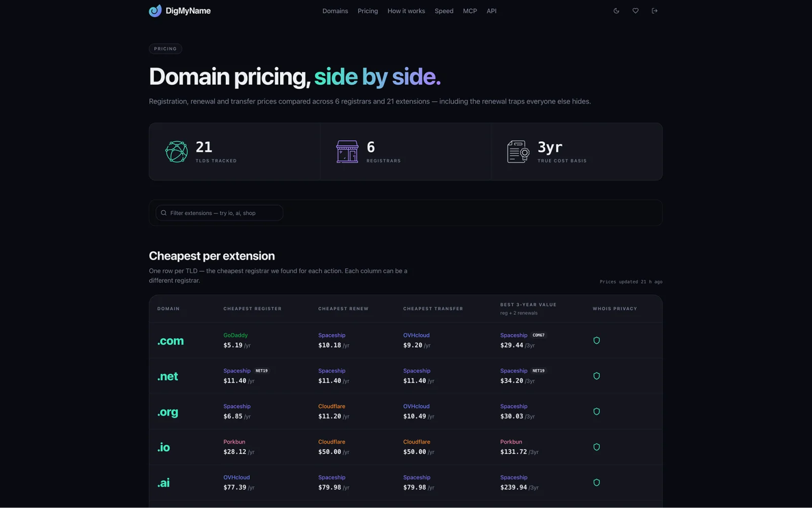Click the sign-out icon in header

(655, 11)
